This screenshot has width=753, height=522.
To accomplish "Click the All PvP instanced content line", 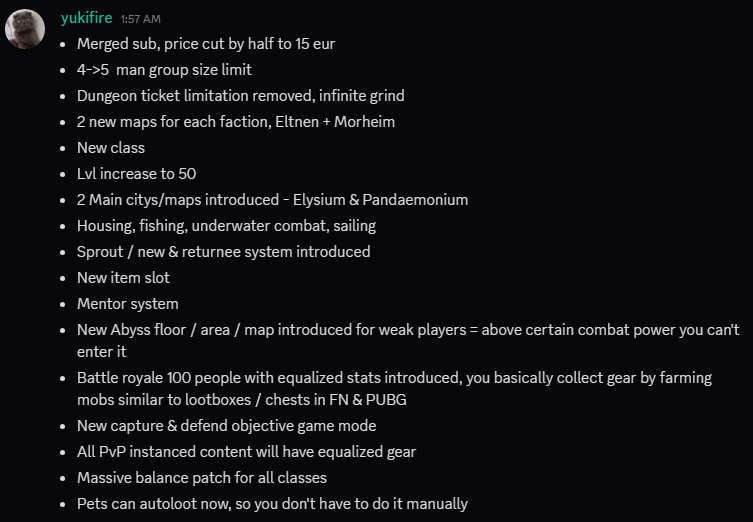I will [246, 451].
